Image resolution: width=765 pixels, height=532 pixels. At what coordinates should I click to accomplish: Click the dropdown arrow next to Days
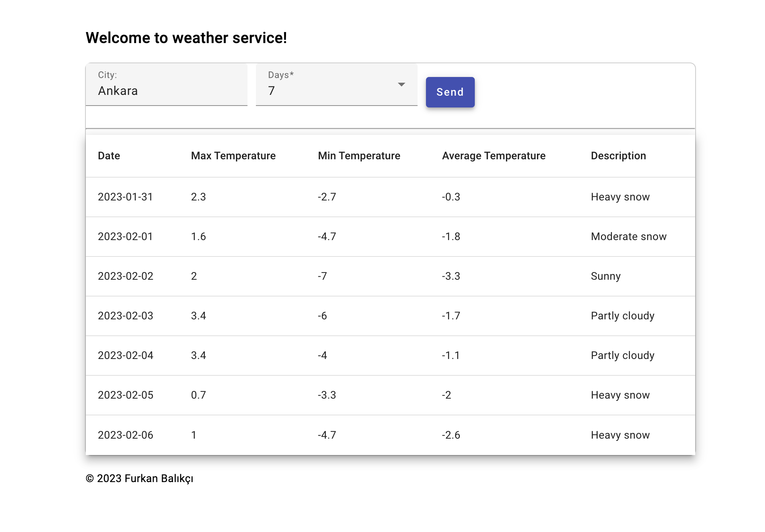[x=402, y=85]
